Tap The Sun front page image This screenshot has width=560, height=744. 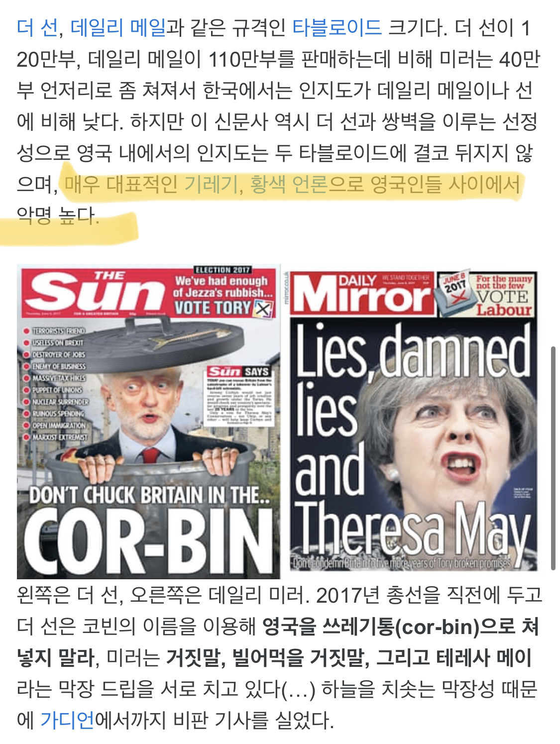tap(148, 422)
